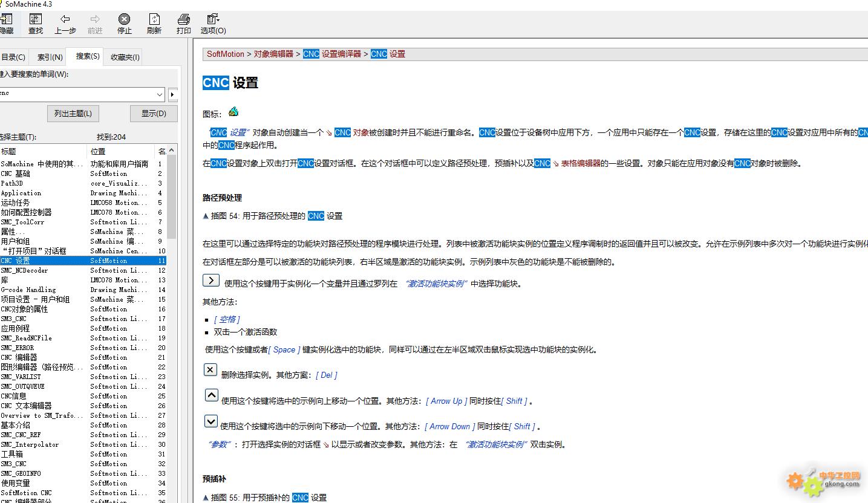Click the Stop (停止) toolbar icon
Screen dimensions: 868x503
pos(124,19)
